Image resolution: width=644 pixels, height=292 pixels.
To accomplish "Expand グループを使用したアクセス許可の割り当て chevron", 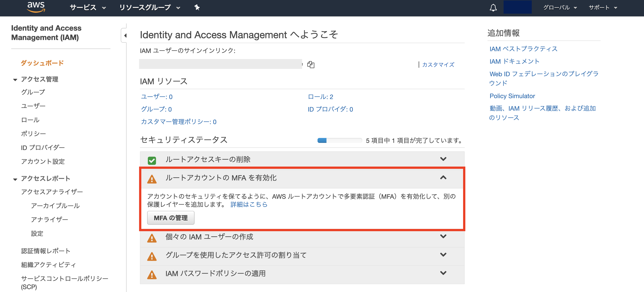I will (443, 255).
